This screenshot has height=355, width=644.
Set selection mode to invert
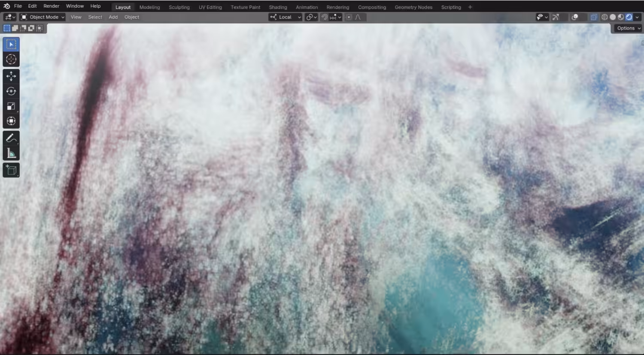tap(31, 28)
